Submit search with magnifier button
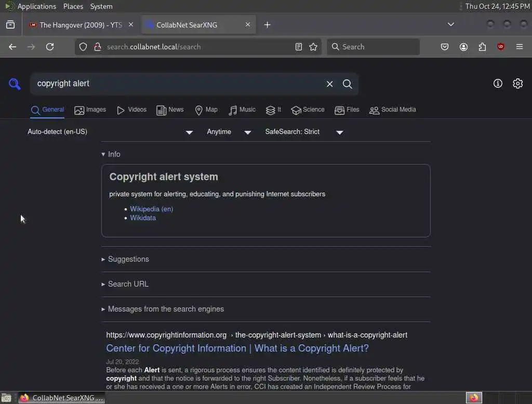 pos(347,84)
